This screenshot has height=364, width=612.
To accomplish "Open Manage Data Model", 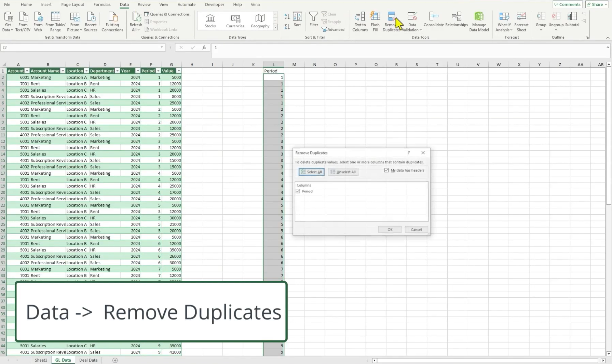I will coord(479,21).
